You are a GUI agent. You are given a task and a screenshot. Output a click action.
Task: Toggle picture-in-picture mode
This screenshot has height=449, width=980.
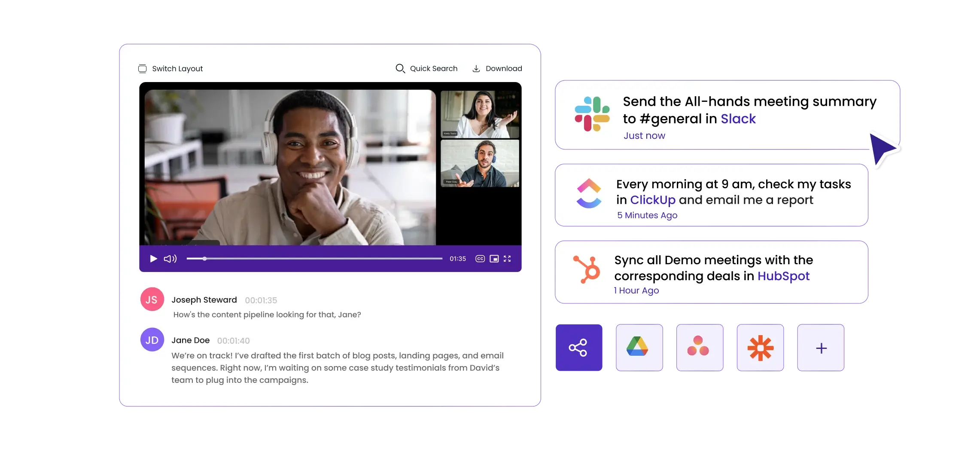[x=494, y=259]
